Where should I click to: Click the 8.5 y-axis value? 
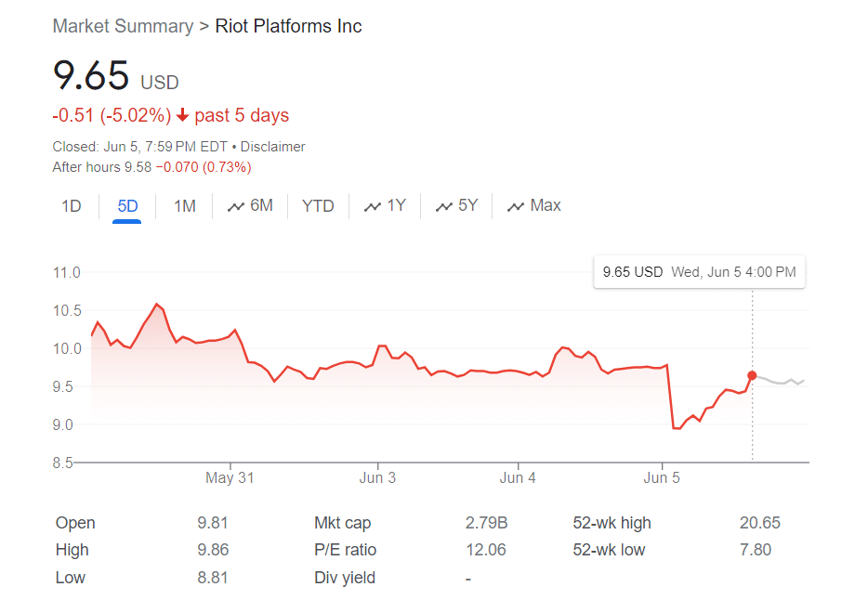[x=63, y=463]
